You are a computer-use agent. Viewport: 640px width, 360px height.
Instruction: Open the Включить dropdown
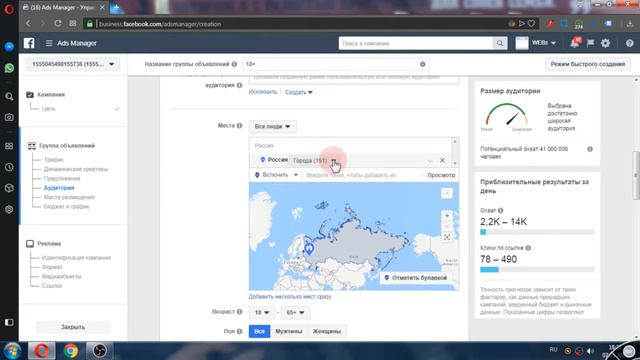(276, 175)
